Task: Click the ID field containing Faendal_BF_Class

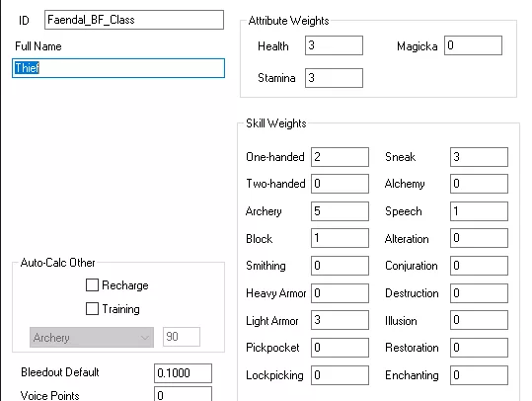Action: click(134, 20)
